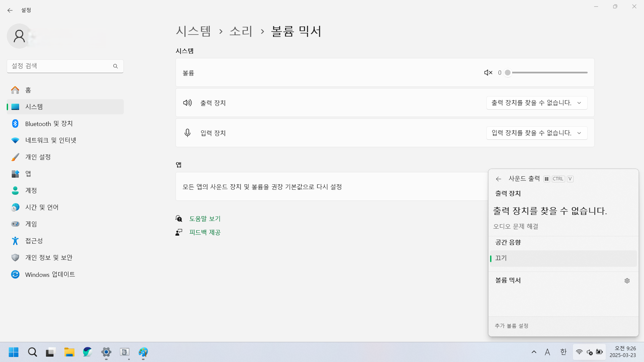Click the search magnifier in 설정 검색 box
Image resolution: width=644 pixels, height=362 pixels.
(115, 66)
